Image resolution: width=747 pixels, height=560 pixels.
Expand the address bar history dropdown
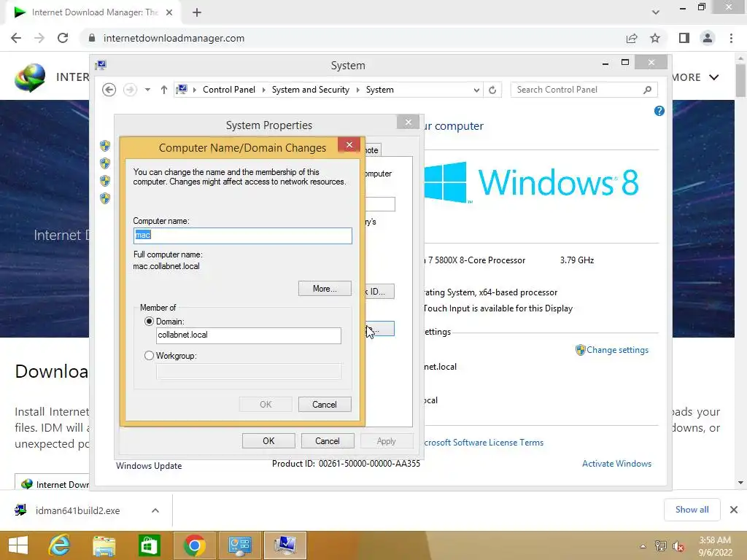pyautogui.click(x=476, y=90)
